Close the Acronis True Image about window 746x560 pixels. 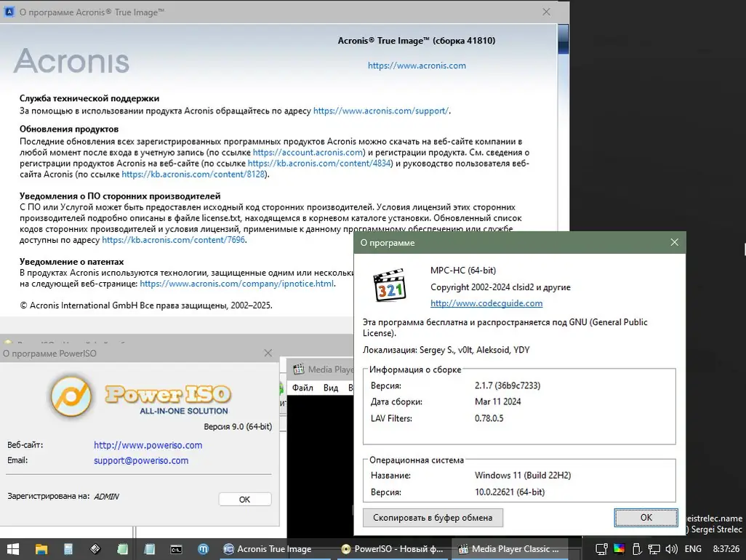coord(546,12)
